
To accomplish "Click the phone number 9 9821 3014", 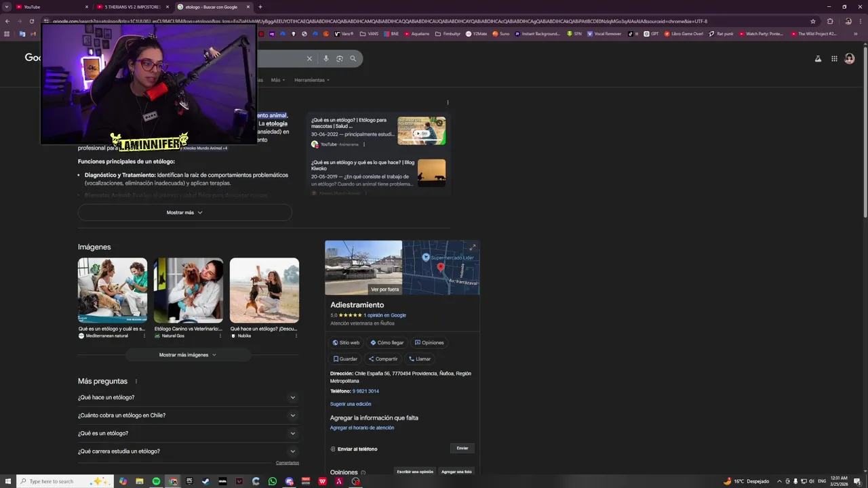I will [x=366, y=391].
